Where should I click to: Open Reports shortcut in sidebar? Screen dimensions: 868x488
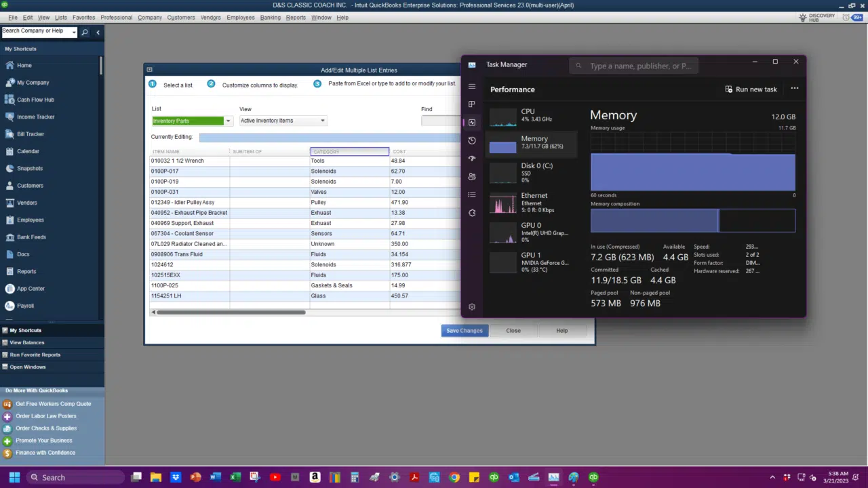coord(26,272)
